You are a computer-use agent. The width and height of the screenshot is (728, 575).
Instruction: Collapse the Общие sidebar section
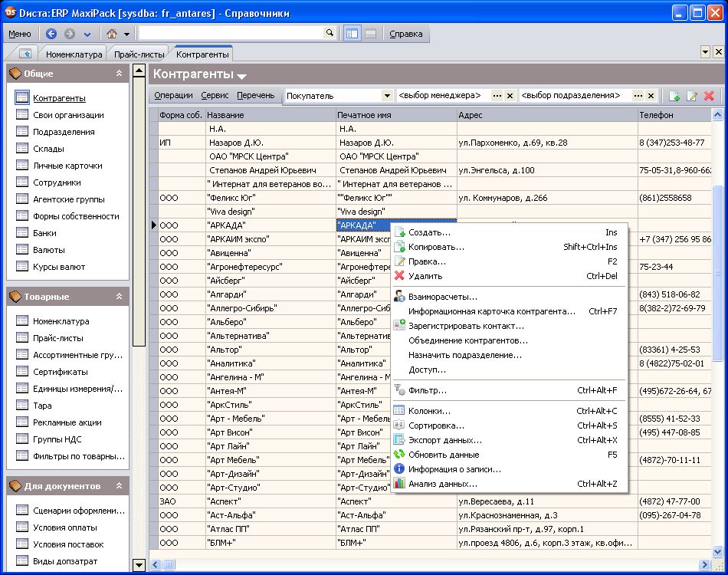[119, 74]
